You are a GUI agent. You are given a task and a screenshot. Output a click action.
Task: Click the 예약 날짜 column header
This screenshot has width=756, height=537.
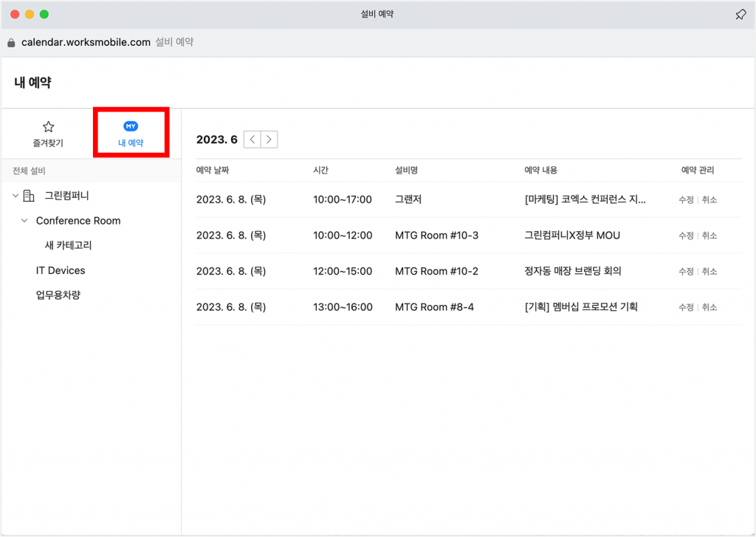pos(213,170)
